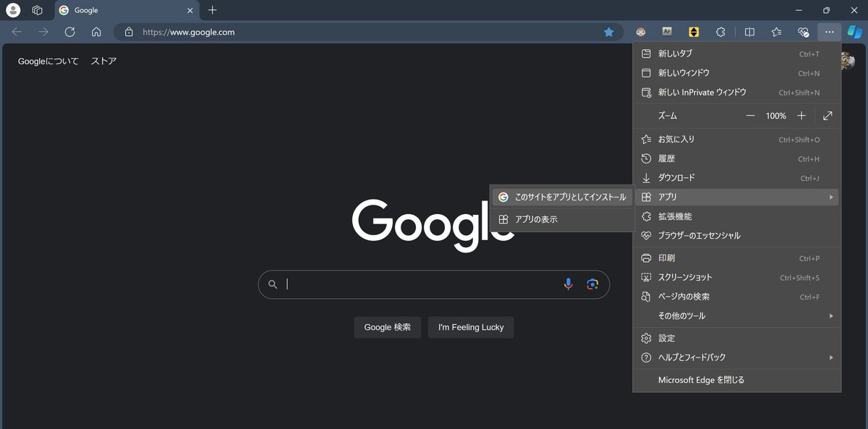Add a new tab with the plus button
868x429 pixels.
tap(212, 10)
